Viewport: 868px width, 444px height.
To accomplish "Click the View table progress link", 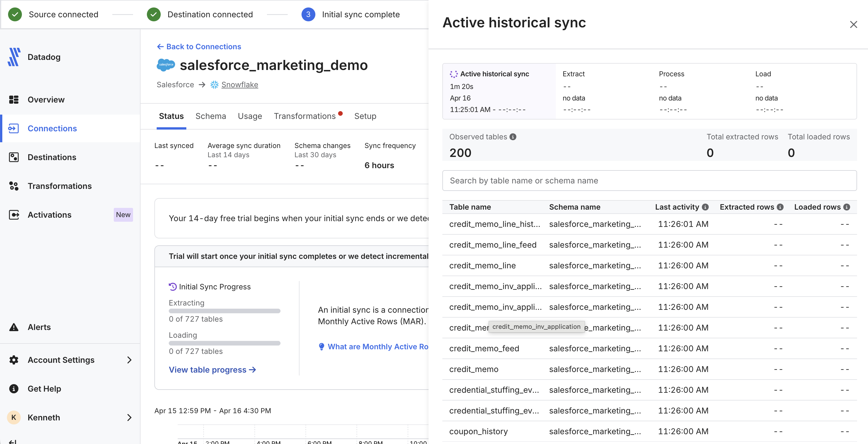I will click(212, 369).
